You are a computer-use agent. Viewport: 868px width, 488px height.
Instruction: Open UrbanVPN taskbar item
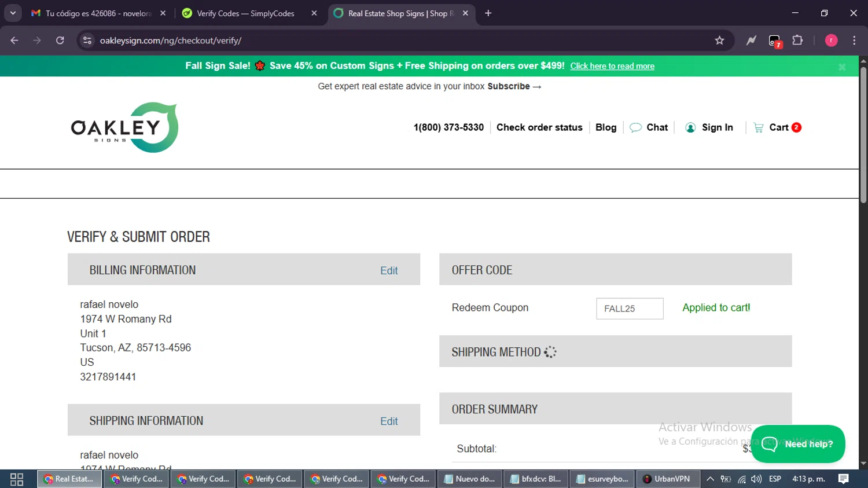[667, 479]
